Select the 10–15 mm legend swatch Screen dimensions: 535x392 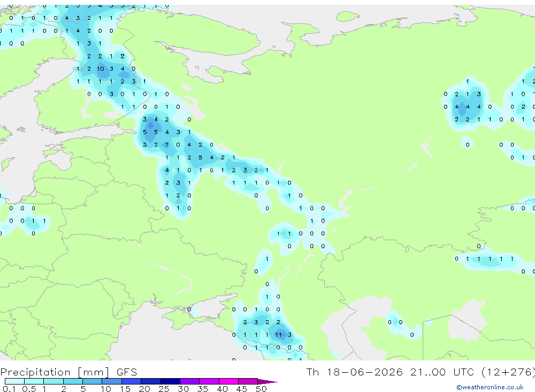112,381
